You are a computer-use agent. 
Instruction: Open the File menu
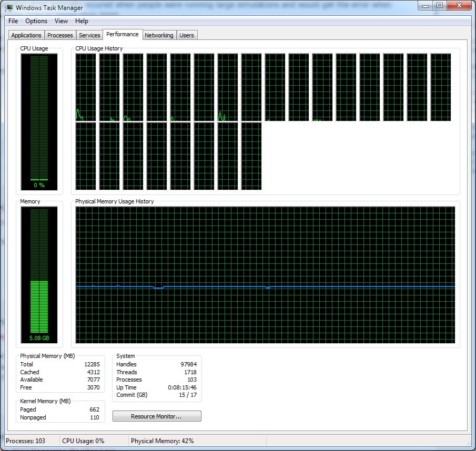coord(13,21)
